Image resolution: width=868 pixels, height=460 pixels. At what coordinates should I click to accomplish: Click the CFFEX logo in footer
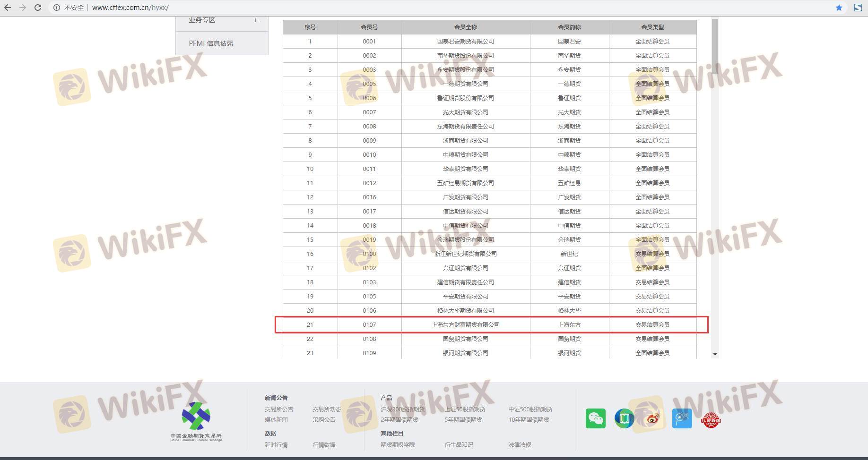[196, 421]
